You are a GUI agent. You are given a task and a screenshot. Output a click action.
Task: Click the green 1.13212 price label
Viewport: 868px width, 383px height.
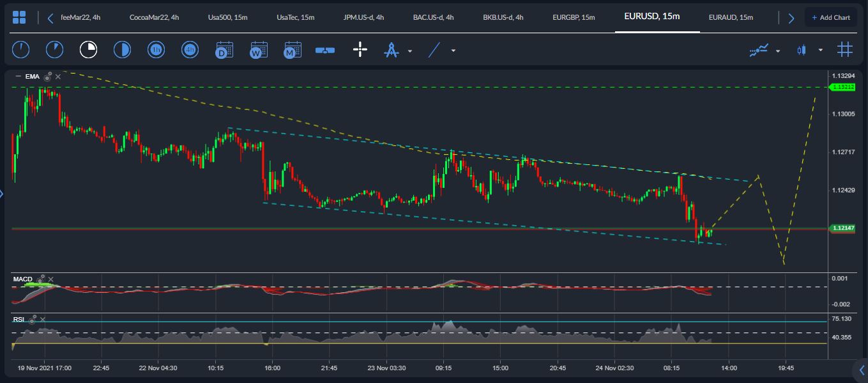point(841,87)
